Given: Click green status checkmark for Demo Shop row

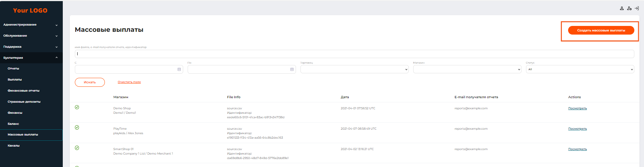Looking at the screenshot, I should (77, 107).
